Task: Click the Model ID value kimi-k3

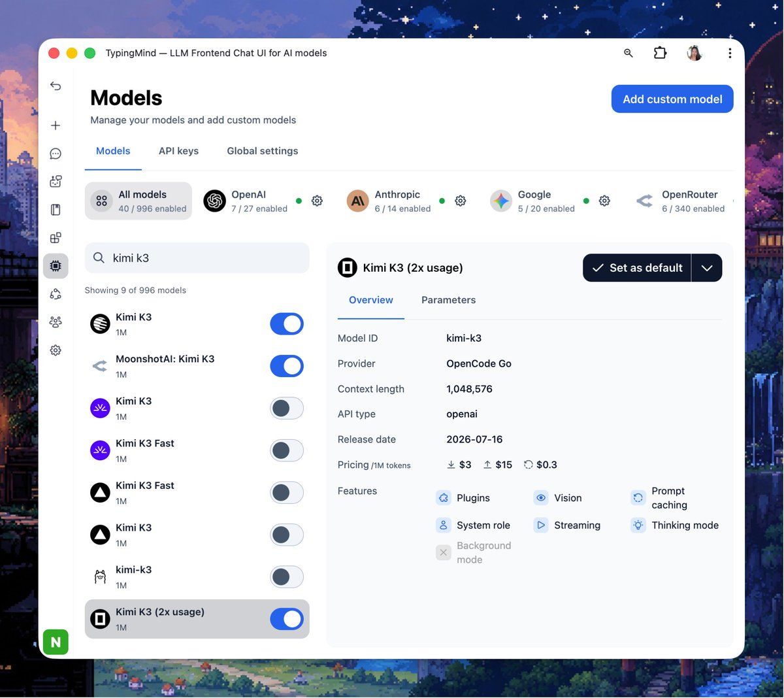Action: (x=464, y=338)
